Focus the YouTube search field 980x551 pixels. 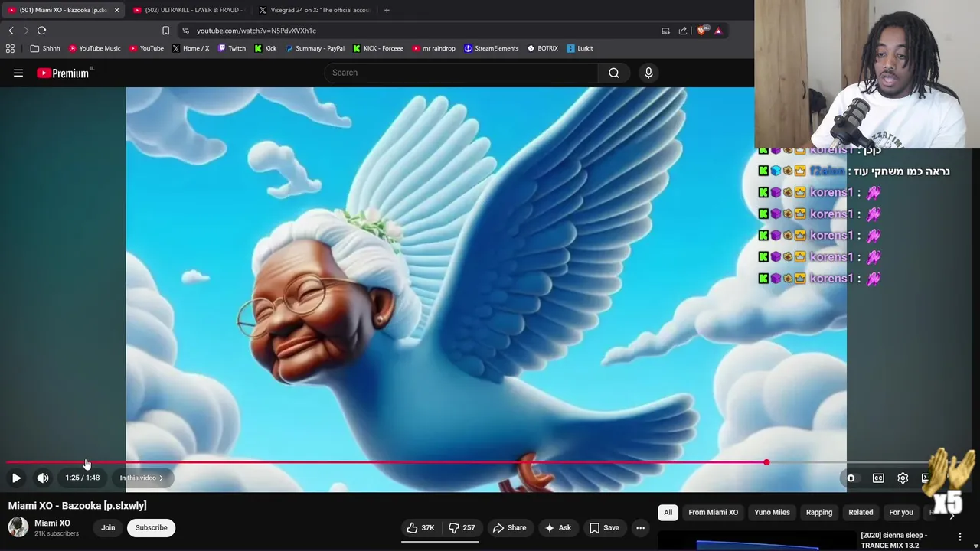point(461,73)
